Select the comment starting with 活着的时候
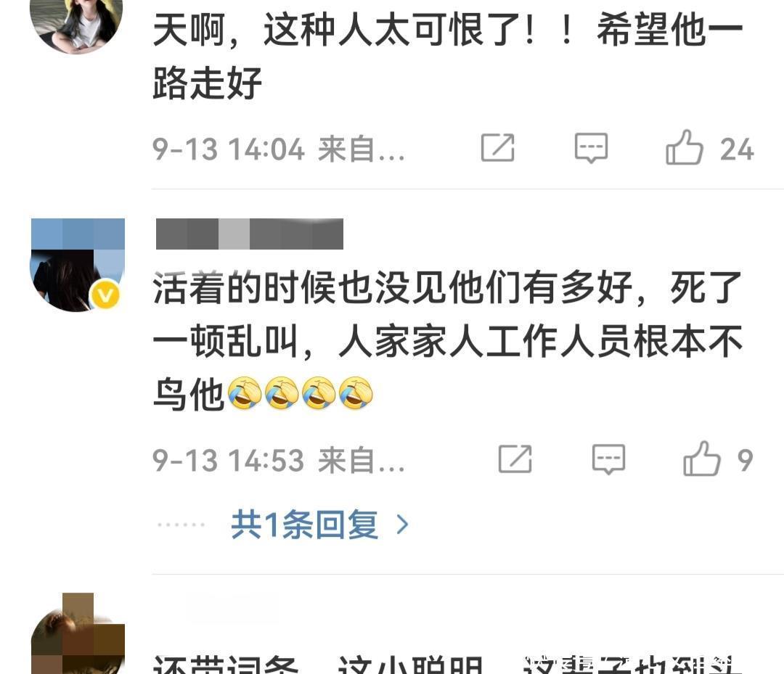Image resolution: width=784 pixels, height=674 pixels. 447,342
